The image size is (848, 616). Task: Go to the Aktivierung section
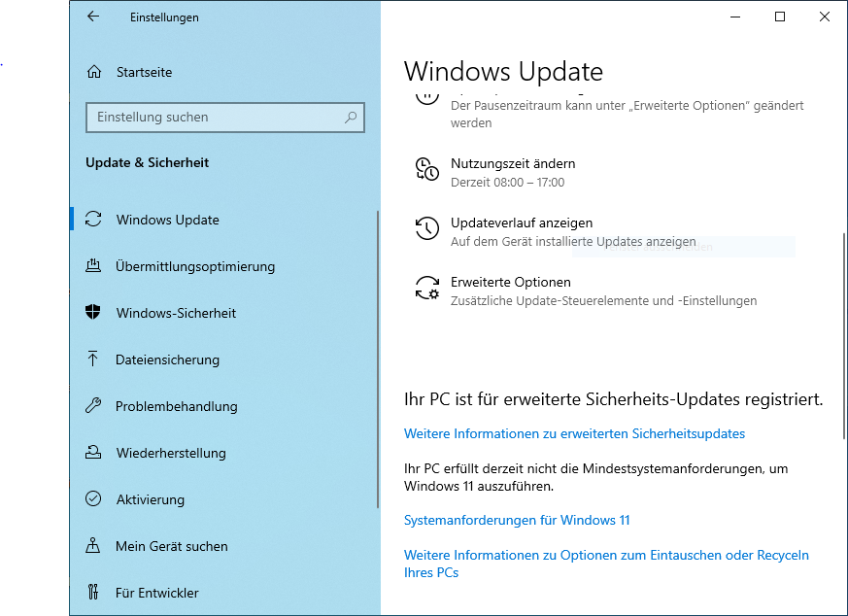[x=150, y=499]
